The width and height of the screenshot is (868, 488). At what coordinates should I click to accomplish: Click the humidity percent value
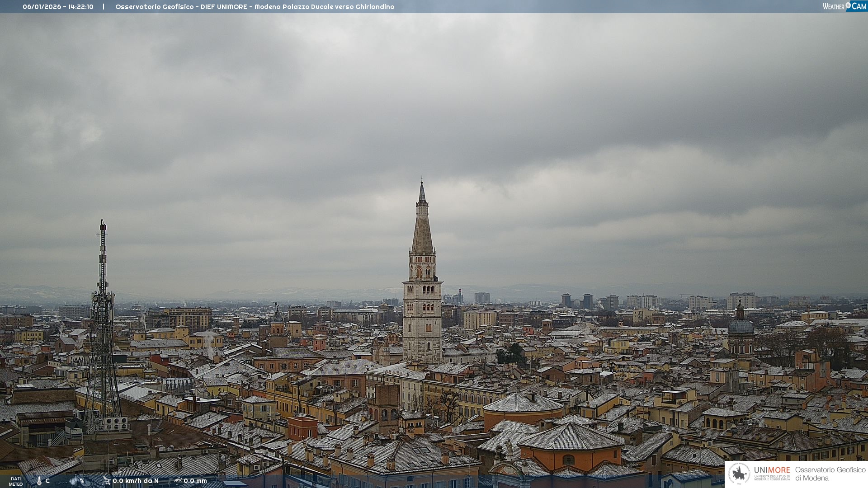[x=82, y=481]
